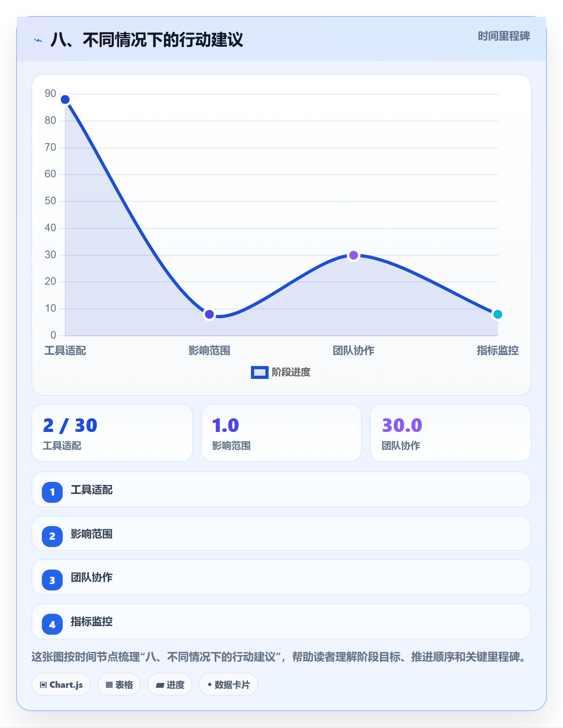Click 指标监控 text in numbered row 4
This screenshot has height=728, width=563.
tap(92, 622)
